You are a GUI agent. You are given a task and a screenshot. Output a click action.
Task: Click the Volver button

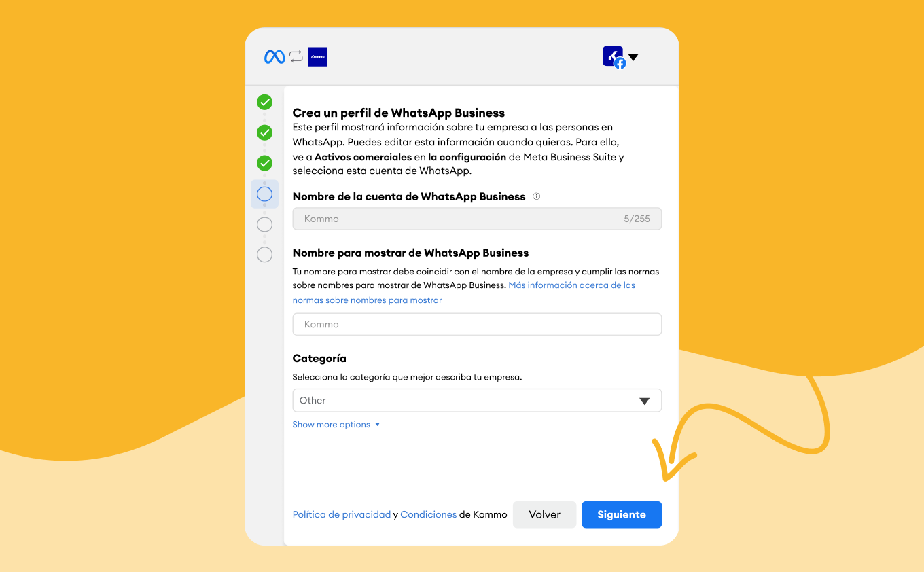tap(544, 514)
